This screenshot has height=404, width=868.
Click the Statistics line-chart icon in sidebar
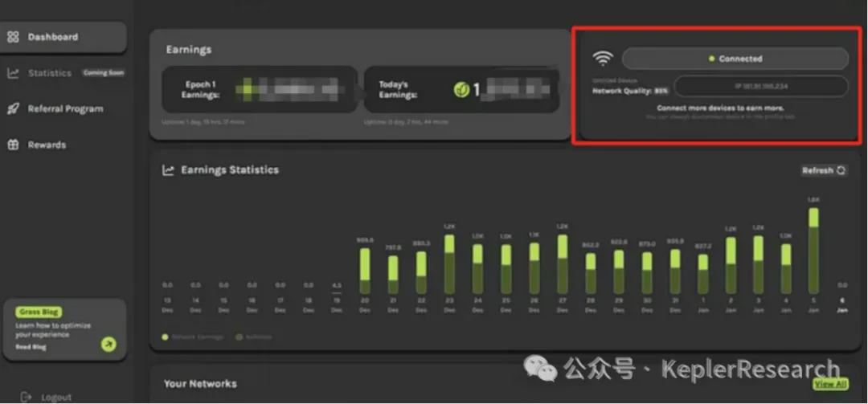(x=13, y=73)
